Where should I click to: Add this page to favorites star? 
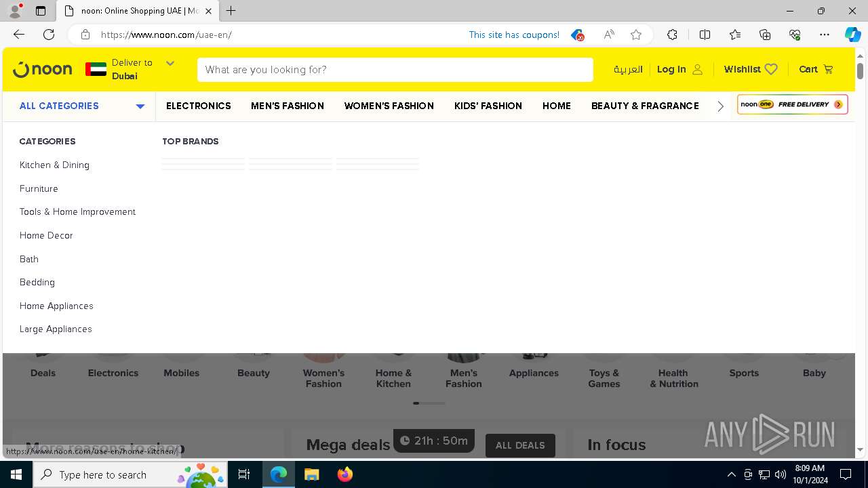click(636, 35)
